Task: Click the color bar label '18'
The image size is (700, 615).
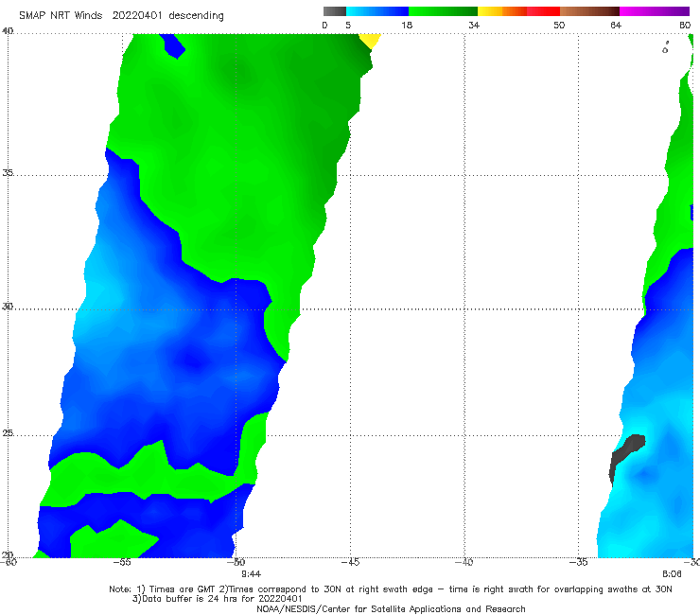Action: pos(407,25)
